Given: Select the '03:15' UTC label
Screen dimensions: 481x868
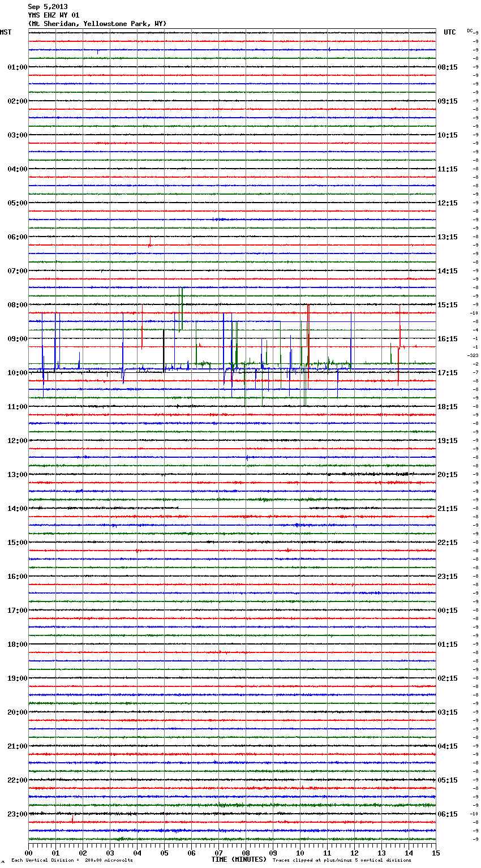Looking at the screenshot, I should (448, 712).
